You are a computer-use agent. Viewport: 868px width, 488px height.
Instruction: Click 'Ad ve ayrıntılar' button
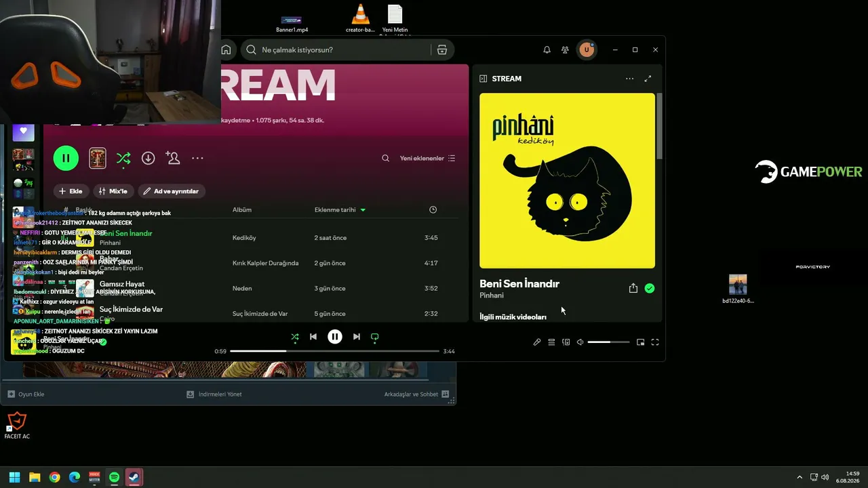click(x=172, y=191)
